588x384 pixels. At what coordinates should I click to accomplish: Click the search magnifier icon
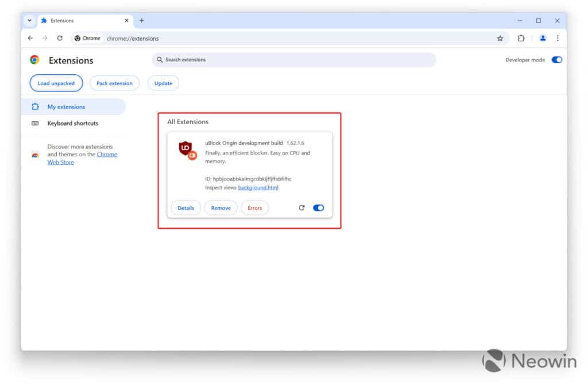(160, 60)
